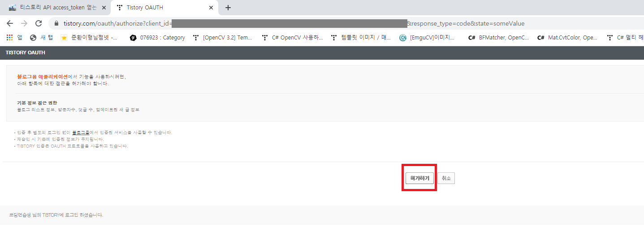Image resolution: width=644 pixels, height=228 pixels.
Task: Click the 블로그 리스트 정보 permission description line
Action: click(x=78, y=110)
